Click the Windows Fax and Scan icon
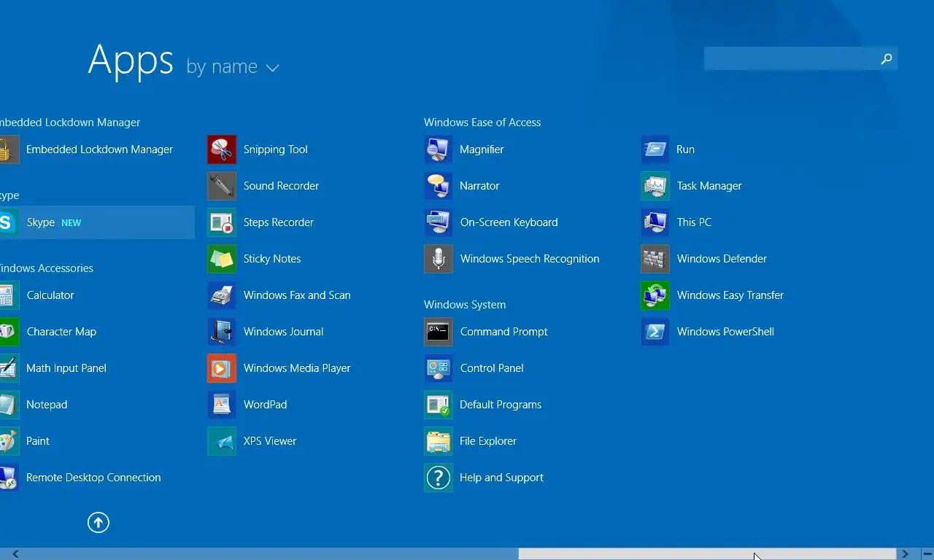Viewport: 934px width, 560px height. [x=222, y=295]
